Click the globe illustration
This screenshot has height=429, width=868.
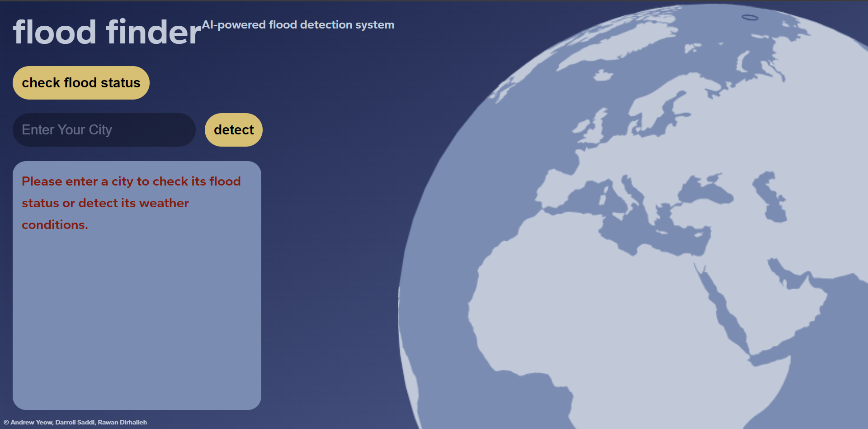[633, 216]
